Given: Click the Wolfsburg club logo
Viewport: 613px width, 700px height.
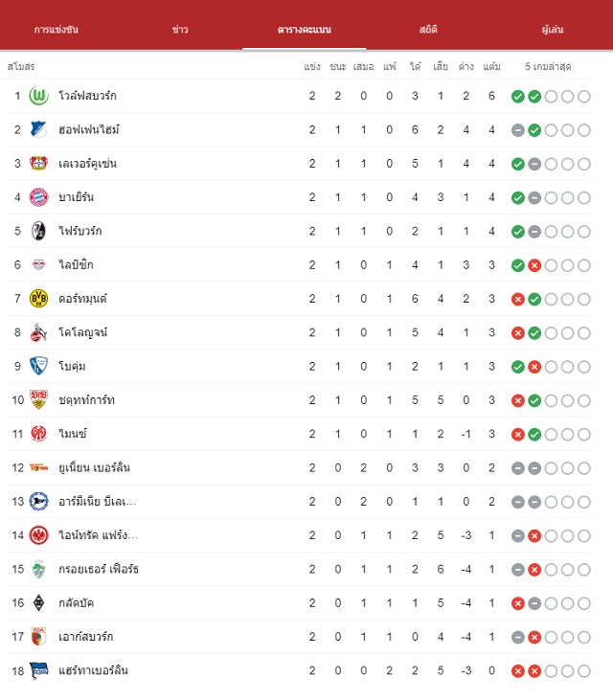Looking at the screenshot, I should (x=39, y=96).
